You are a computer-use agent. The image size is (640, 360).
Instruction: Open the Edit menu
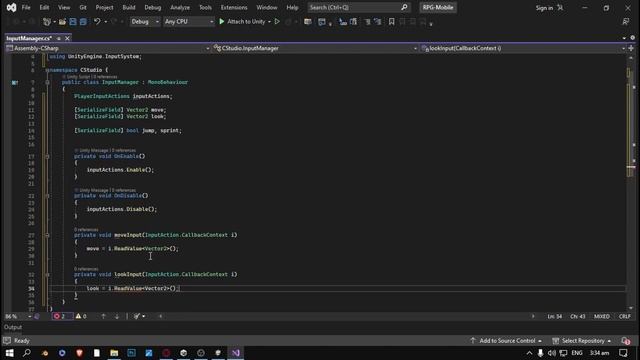pyautogui.click(x=44, y=7)
